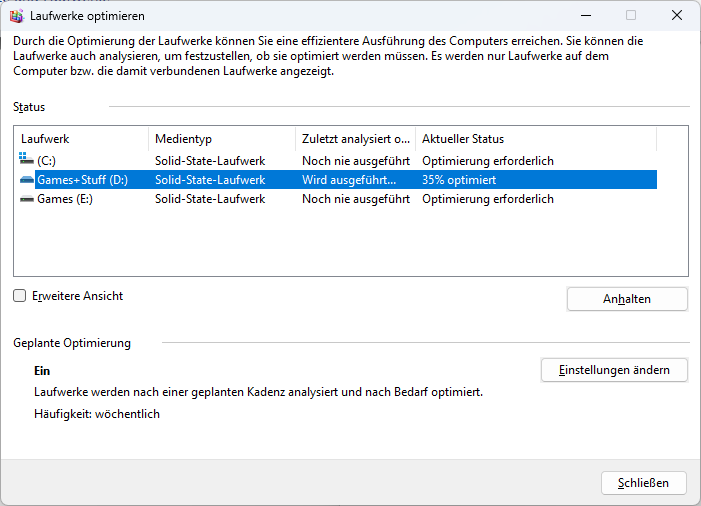Click the Schließen button
This screenshot has height=506, width=701.
pyautogui.click(x=643, y=483)
